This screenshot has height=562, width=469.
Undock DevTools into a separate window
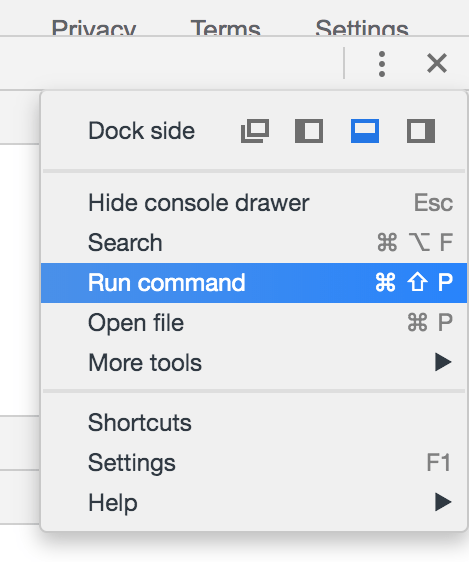click(x=255, y=131)
